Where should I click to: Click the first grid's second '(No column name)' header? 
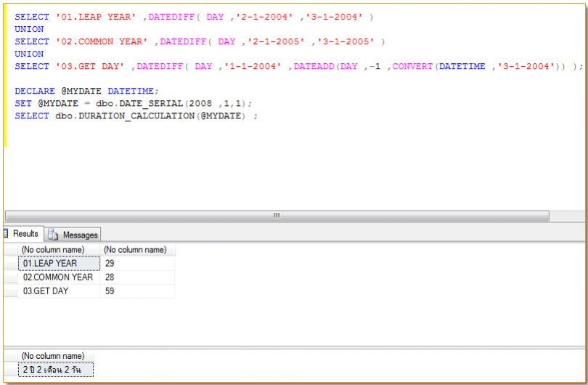(137, 250)
